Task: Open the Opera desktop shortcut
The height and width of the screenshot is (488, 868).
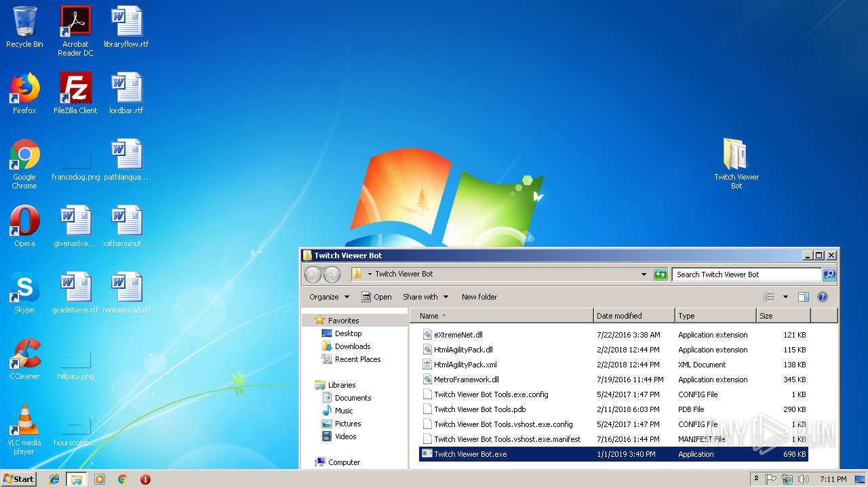Action: click(x=24, y=227)
